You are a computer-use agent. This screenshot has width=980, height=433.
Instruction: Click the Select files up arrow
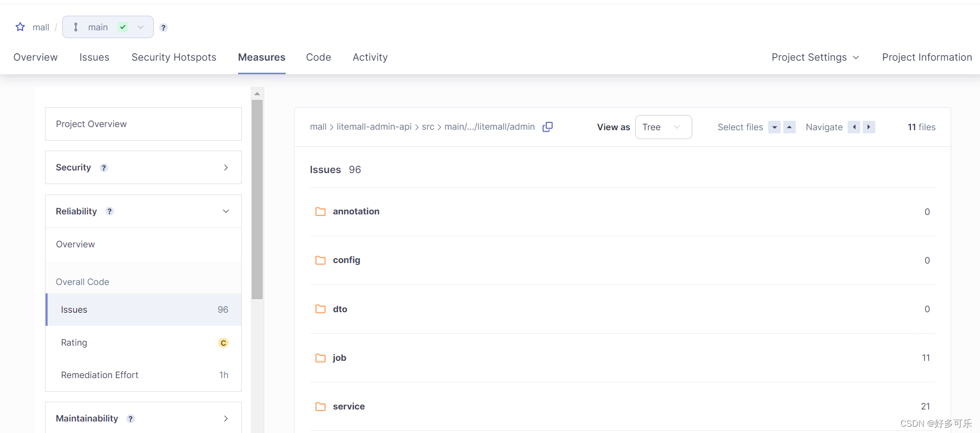pos(790,127)
